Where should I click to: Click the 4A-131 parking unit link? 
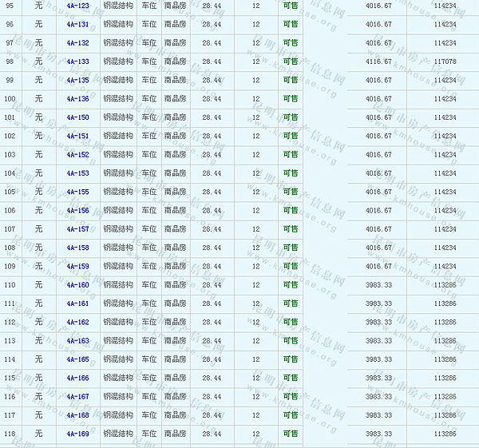(x=77, y=25)
